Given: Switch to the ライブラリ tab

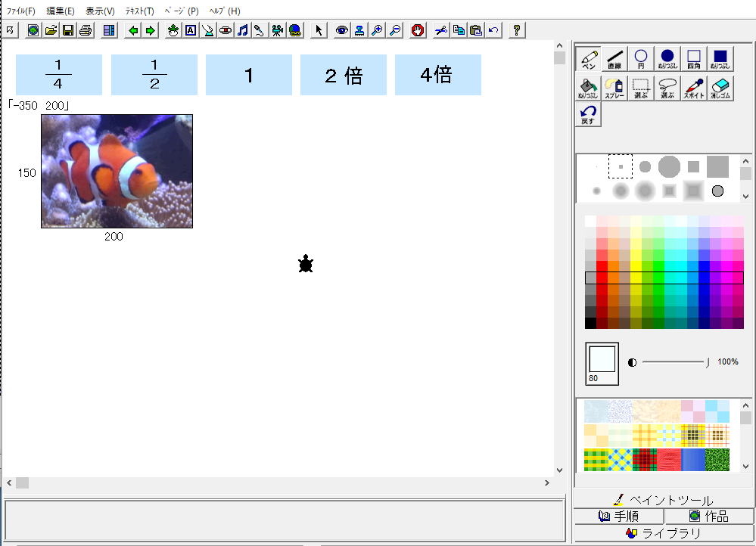Looking at the screenshot, I should (664, 533).
